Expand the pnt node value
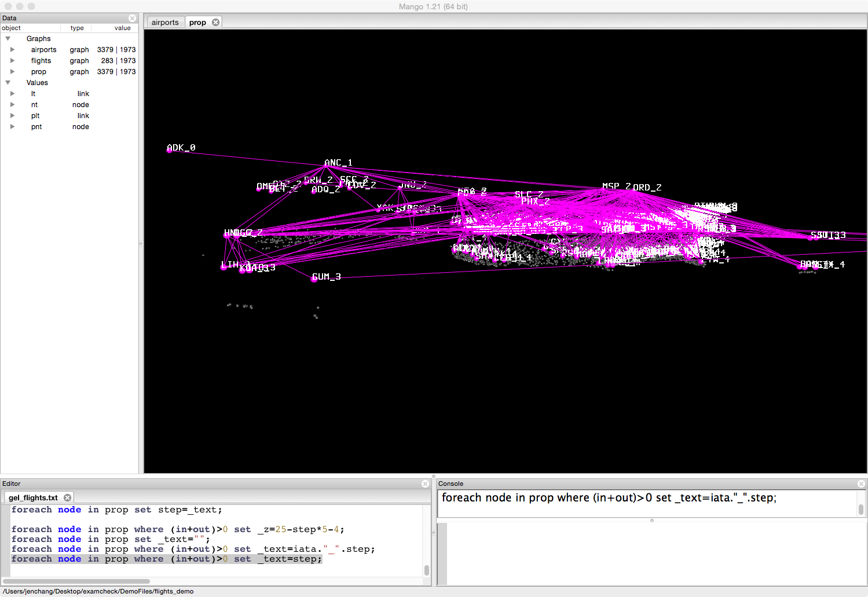Viewport: 868px width, 597px height. tap(12, 127)
